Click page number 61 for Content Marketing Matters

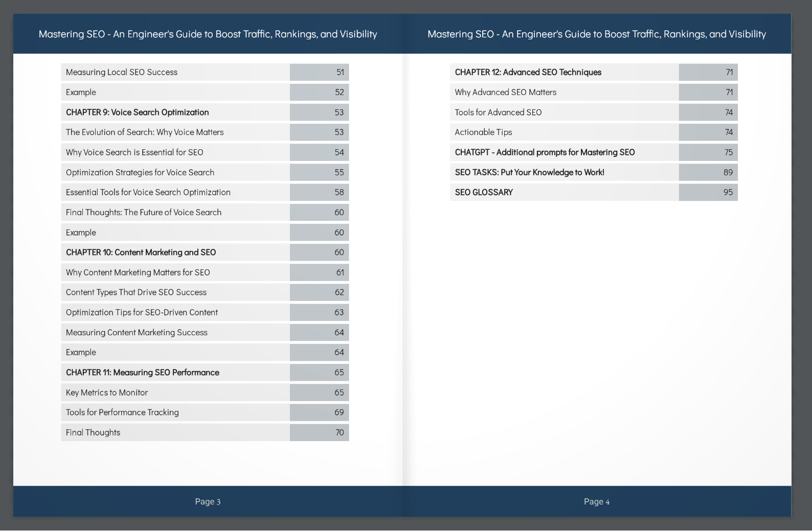[340, 272]
